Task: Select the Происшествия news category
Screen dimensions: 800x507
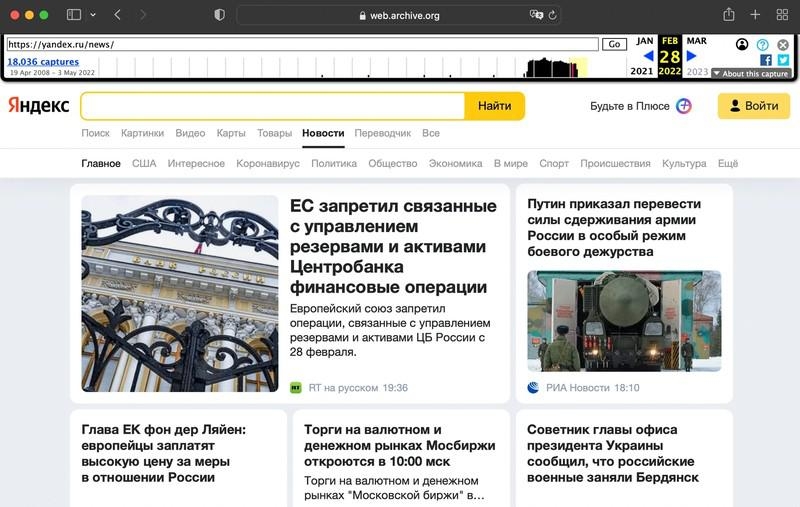Action: click(615, 163)
